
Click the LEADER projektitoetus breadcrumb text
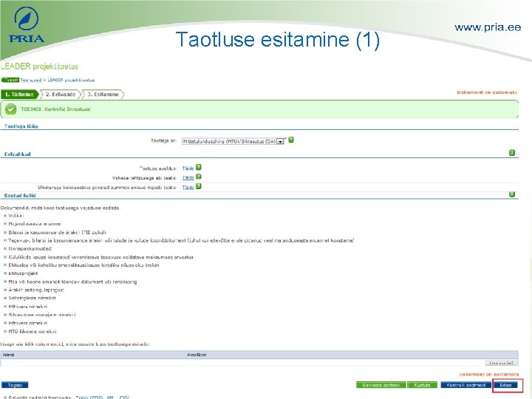(71, 81)
